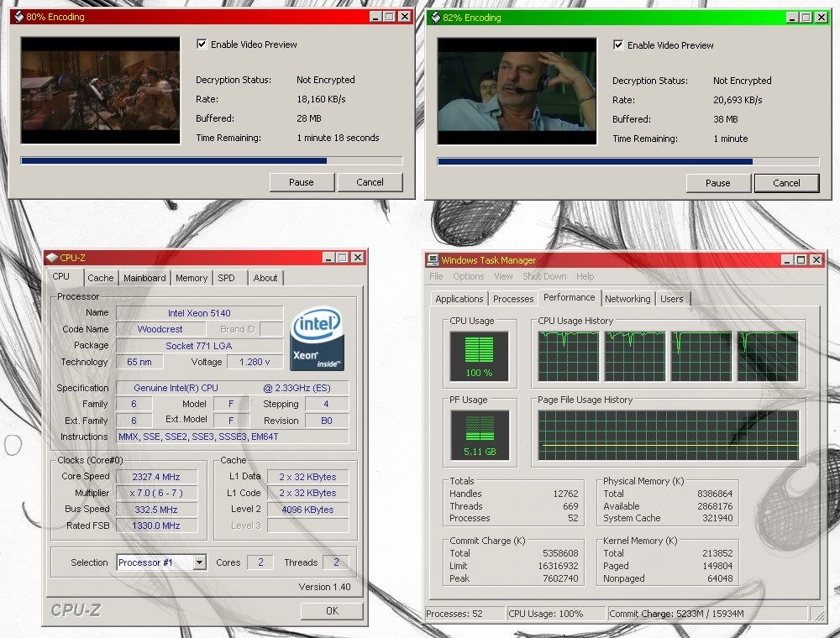This screenshot has height=638, width=840.
Task: Switch to the Processes tab
Action: [513, 299]
